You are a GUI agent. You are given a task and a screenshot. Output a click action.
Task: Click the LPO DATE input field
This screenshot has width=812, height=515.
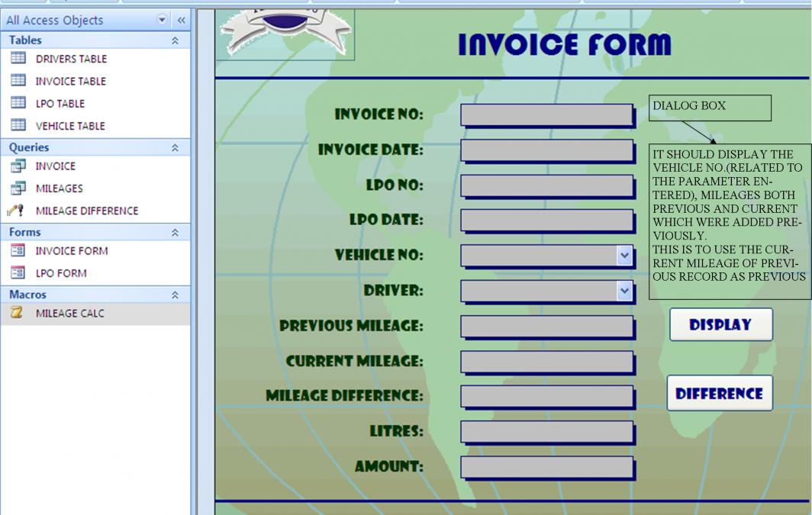tap(547, 220)
